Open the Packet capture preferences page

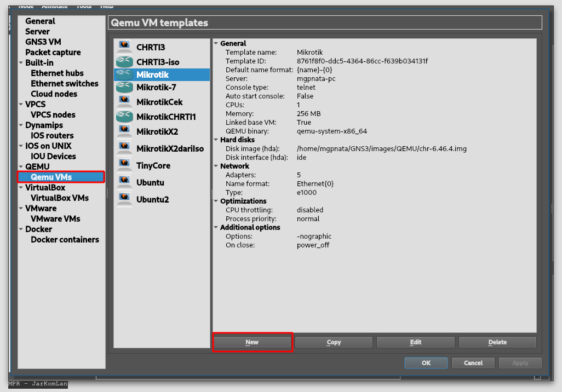(53, 53)
